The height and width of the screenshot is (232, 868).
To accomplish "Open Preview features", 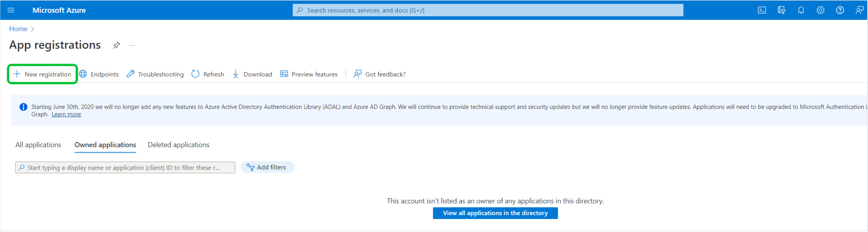I will 309,74.
